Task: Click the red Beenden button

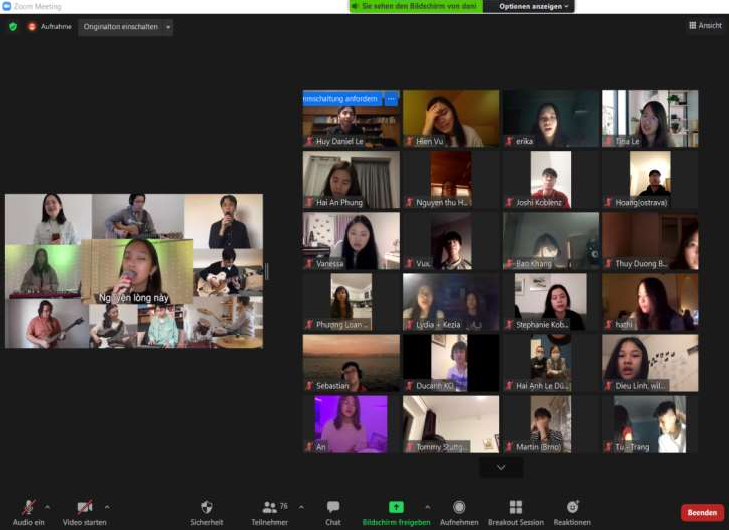Action: tap(702, 512)
